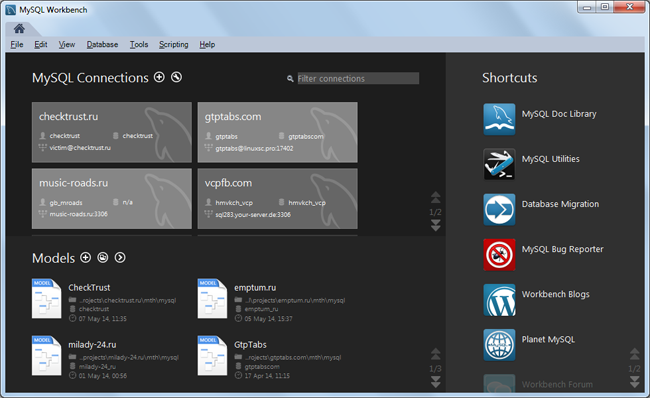The height and width of the screenshot is (398, 650).
Task: Go to previous models page
Action: 435,354
